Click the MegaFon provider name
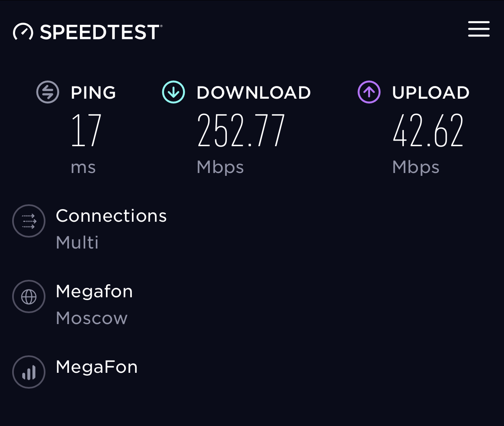The image size is (504, 426). pyautogui.click(x=97, y=367)
